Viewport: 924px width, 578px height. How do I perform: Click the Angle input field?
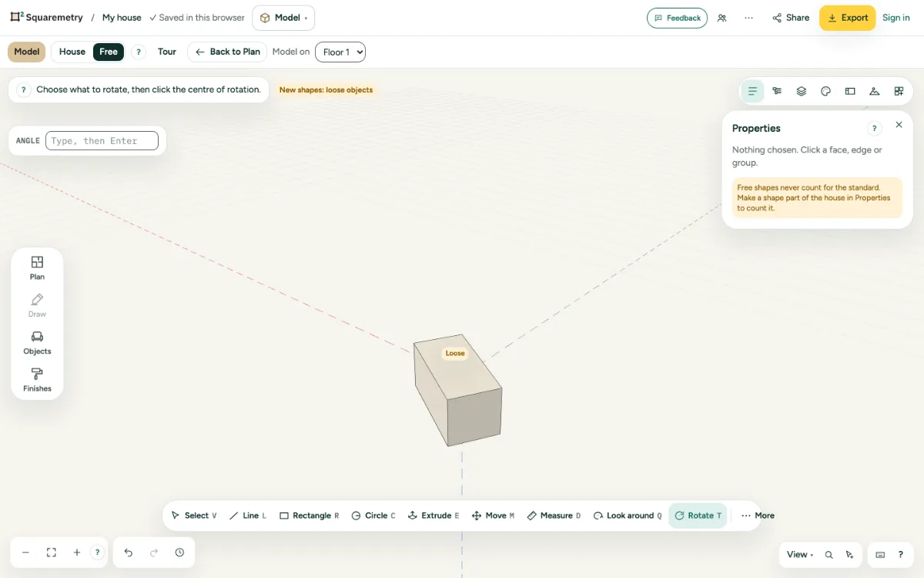102,141
